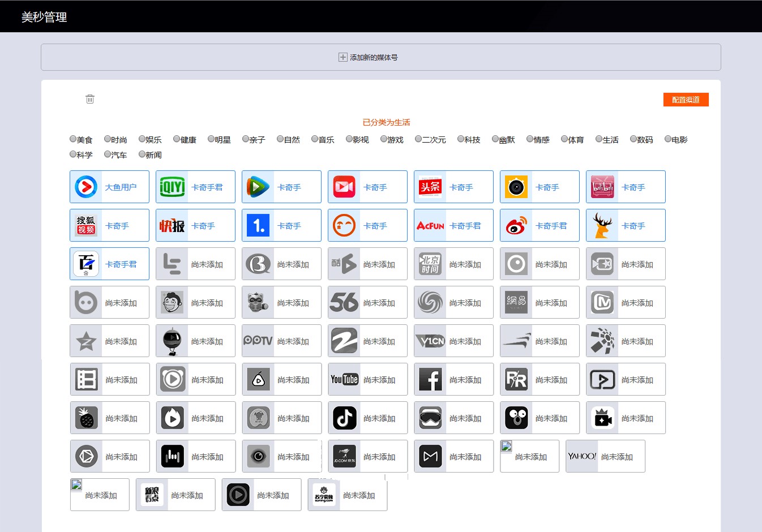Click 卡奇手君 beside the Weibo logo
Screen dimensions: 762x532
551,226
